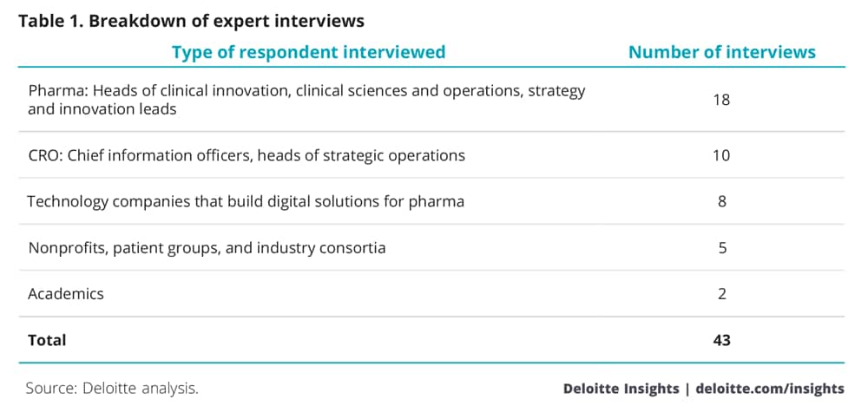
Task: Select the 'Number of interviews' column header
Action: click(722, 52)
